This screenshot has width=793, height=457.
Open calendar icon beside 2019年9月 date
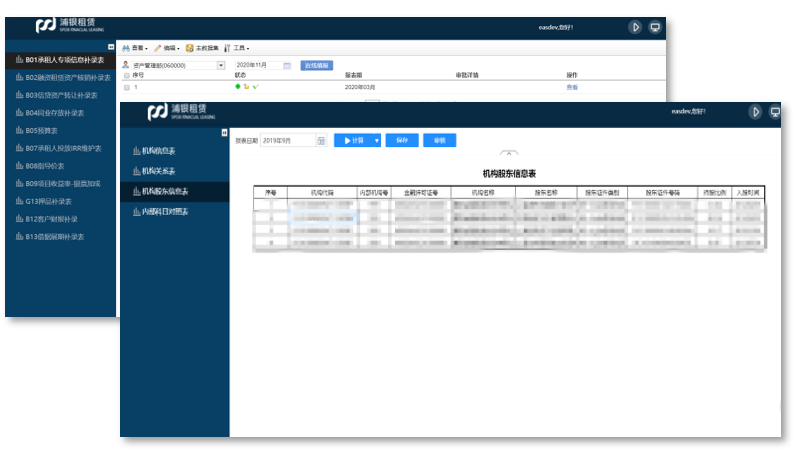[x=321, y=141]
